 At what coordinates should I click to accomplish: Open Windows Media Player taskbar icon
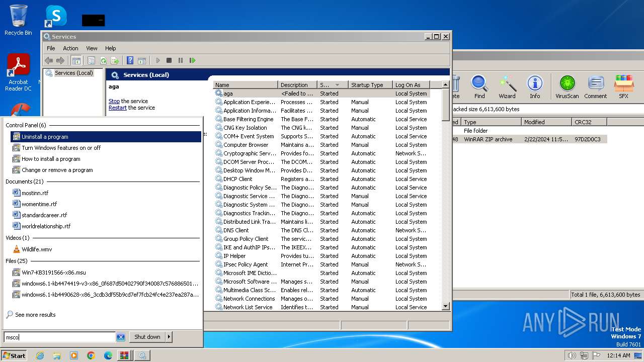coord(74,355)
